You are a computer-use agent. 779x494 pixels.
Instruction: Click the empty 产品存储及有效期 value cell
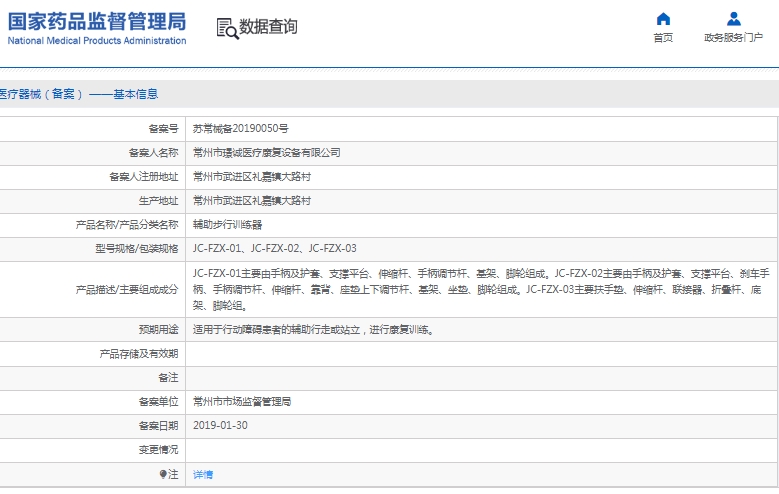click(x=481, y=354)
